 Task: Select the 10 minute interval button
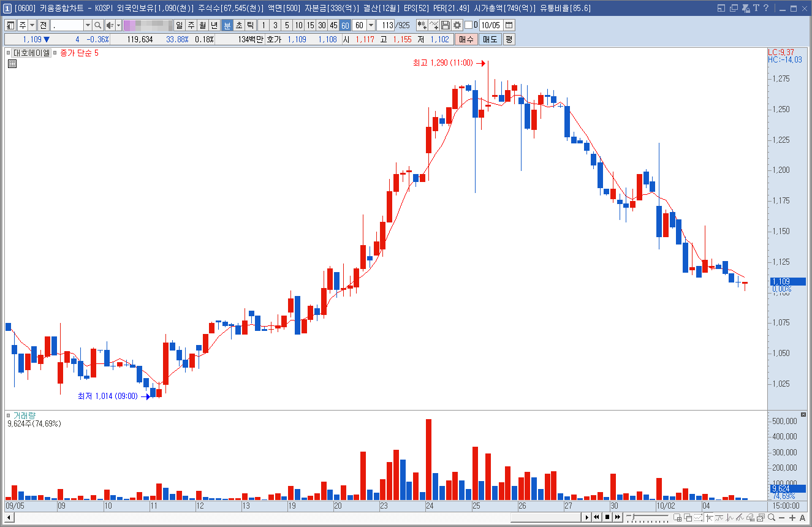point(298,25)
